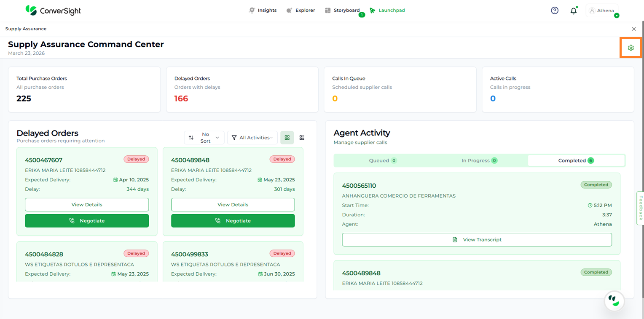Expand the Athena user profile menu

[602, 11]
